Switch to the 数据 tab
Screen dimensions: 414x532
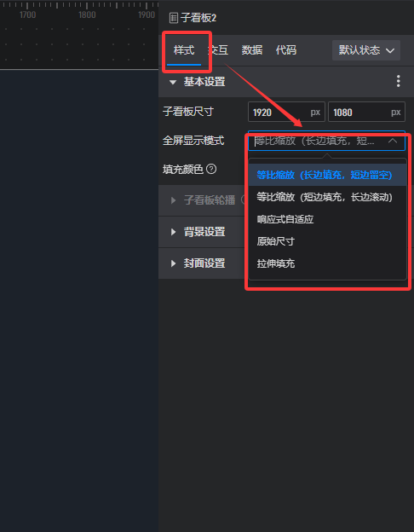tap(252, 50)
